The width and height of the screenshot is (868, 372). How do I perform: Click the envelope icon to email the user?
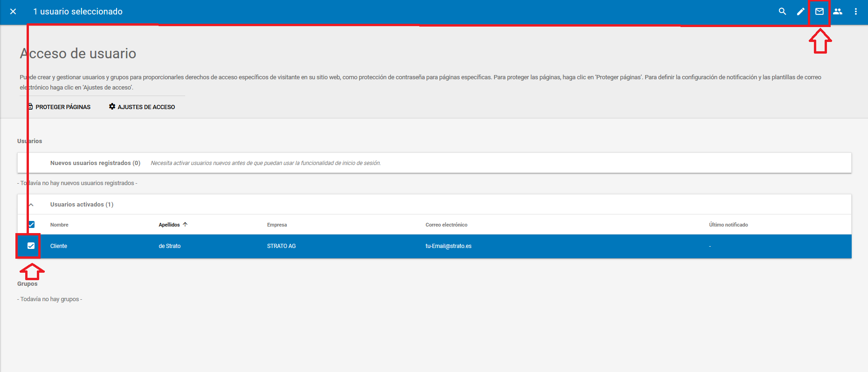(x=819, y=12)
